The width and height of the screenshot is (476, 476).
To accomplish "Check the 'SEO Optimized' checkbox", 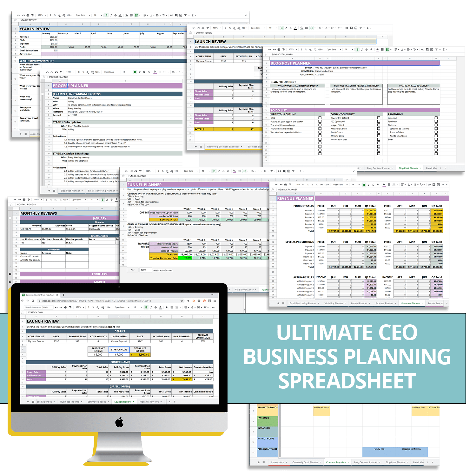I will [x=379, y=121].
